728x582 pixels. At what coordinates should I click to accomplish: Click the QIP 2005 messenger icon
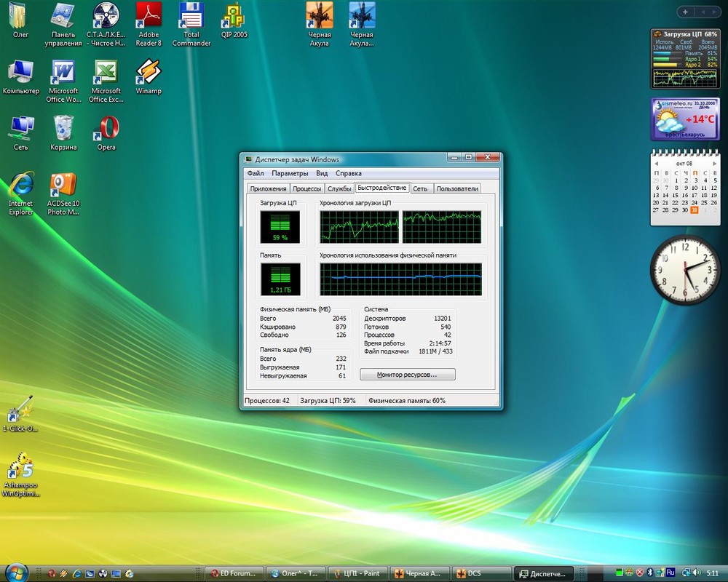[x=234, y=17]
